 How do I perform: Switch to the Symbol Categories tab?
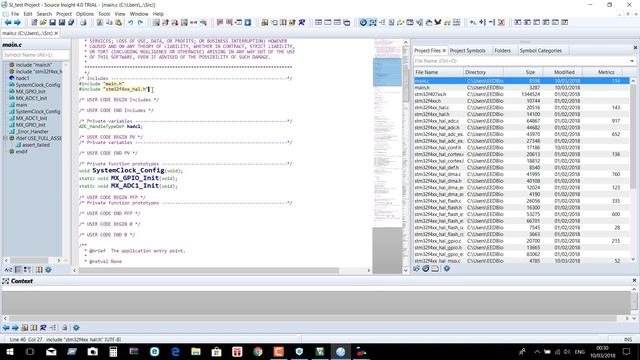(x=540, y=51)
